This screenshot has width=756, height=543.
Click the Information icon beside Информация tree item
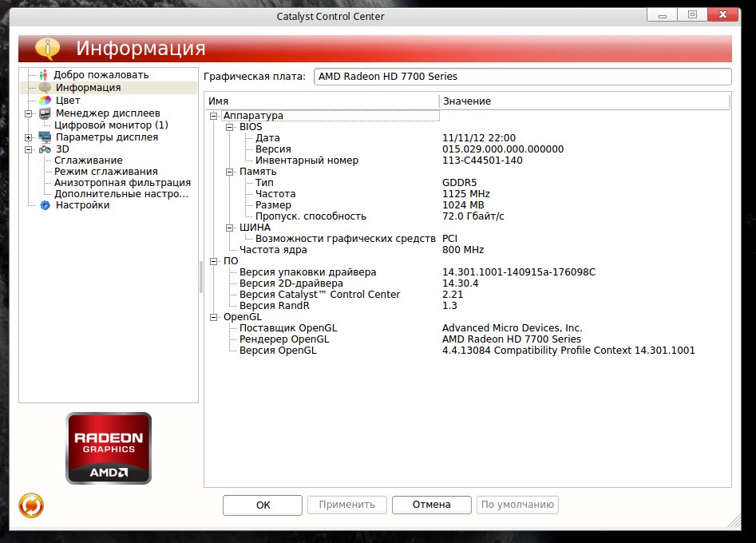point(45,88)
